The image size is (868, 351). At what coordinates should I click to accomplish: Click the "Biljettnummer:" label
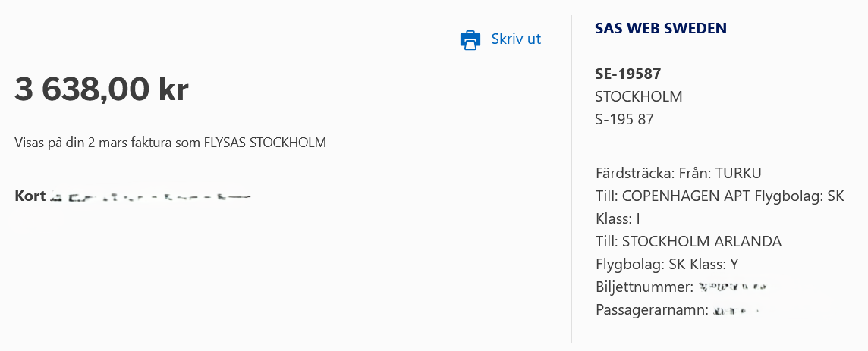pyautogui.click(x=644, y=287)
